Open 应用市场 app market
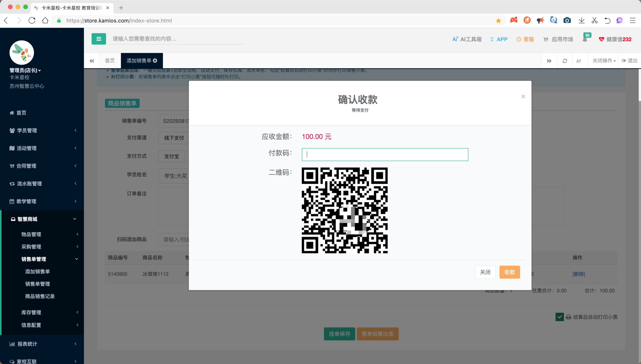 [558, 39]
